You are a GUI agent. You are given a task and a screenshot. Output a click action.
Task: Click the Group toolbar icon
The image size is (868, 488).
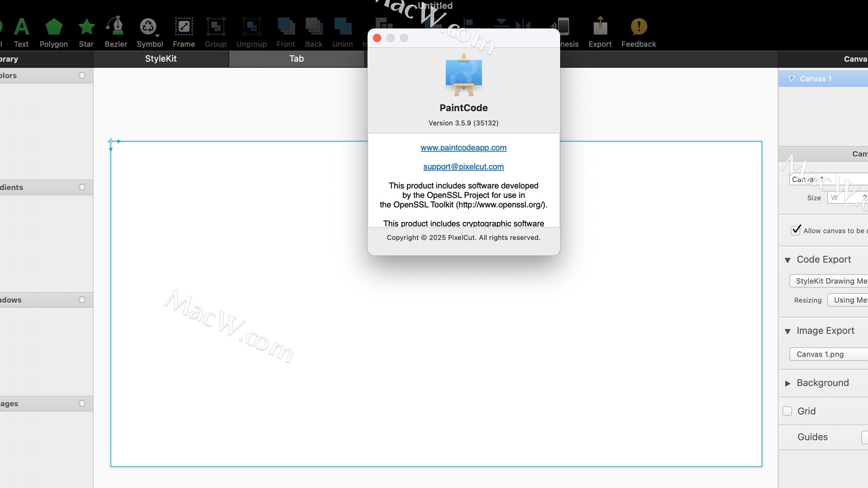(x=216, y=33)
